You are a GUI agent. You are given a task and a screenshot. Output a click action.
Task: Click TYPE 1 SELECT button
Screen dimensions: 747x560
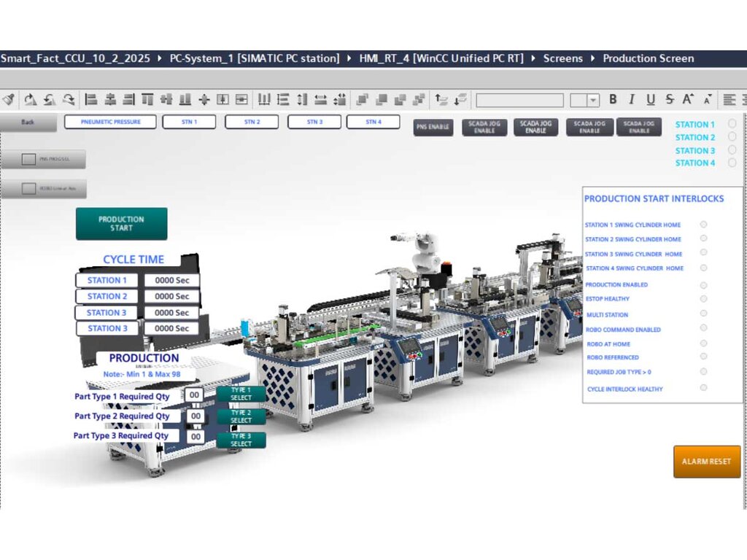[241, 394]
